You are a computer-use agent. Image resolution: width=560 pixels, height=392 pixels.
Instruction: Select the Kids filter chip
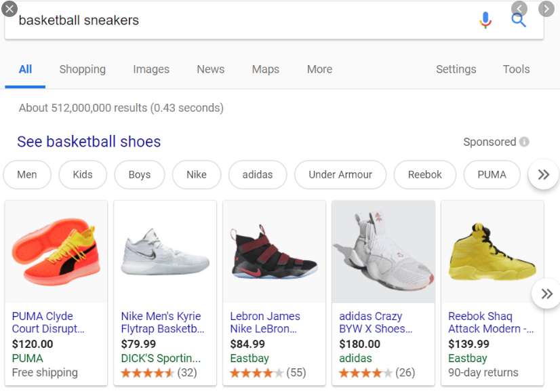[x=83, y=174]
